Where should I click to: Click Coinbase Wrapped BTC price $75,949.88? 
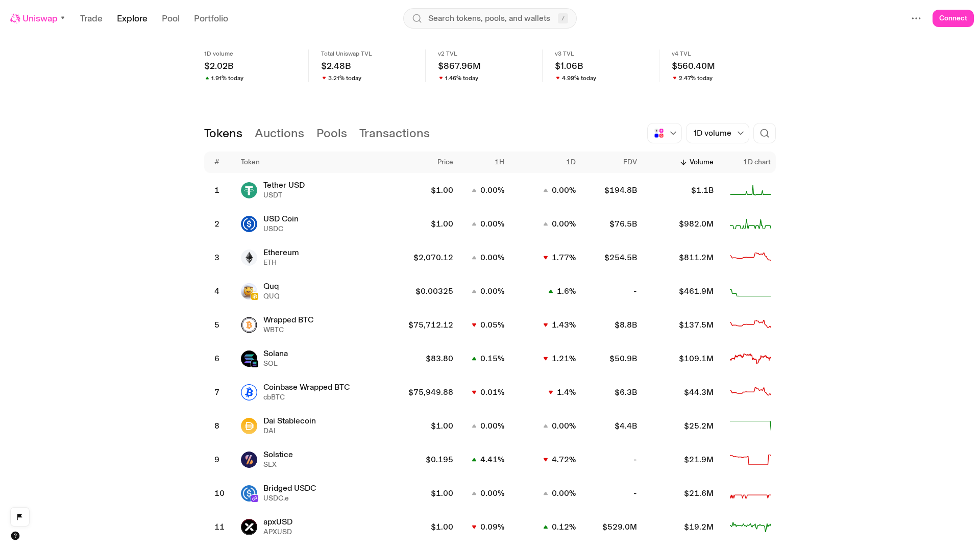(431, 392)
